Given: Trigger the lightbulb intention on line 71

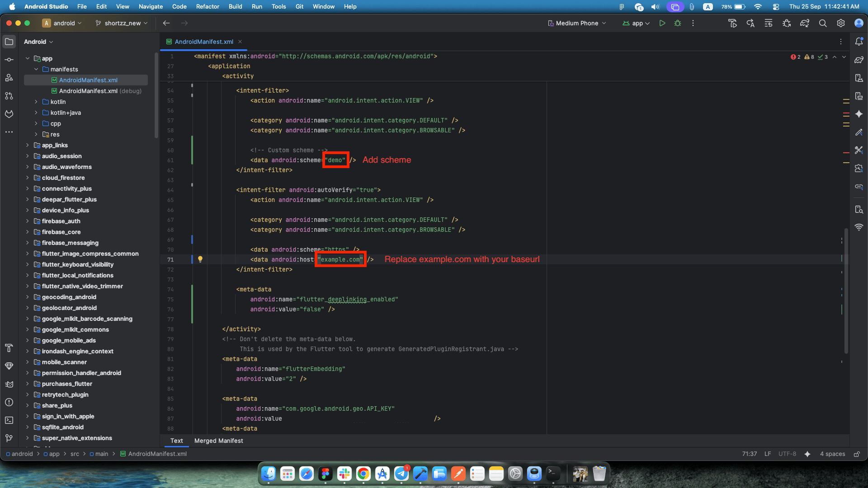Looking at the screenshot, I should (201, 259).
